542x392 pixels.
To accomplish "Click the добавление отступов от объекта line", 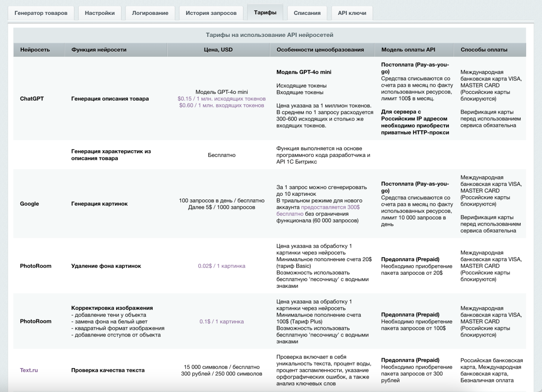I will (116, 335).
